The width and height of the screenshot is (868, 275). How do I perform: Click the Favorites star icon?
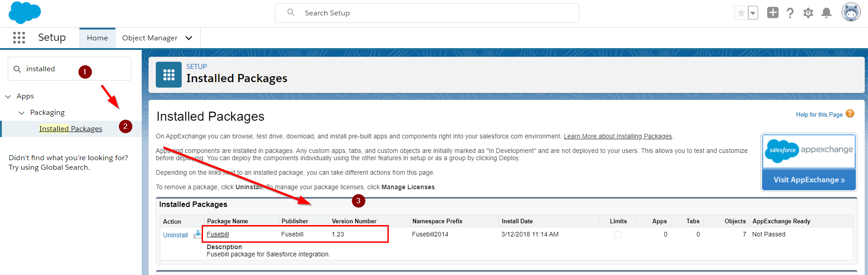741,13
